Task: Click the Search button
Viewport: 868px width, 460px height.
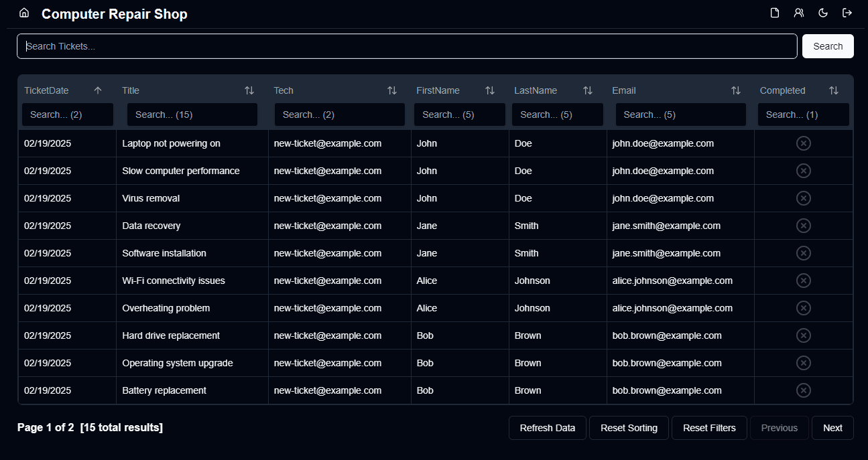Action: tap(828, 46)
